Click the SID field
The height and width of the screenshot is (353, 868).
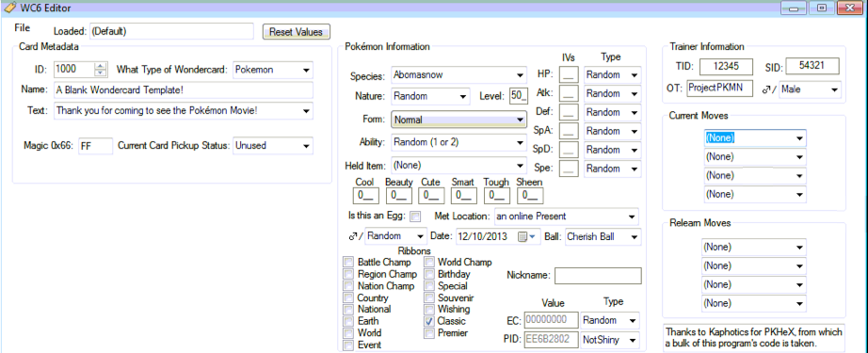click(x=812, y=67)
